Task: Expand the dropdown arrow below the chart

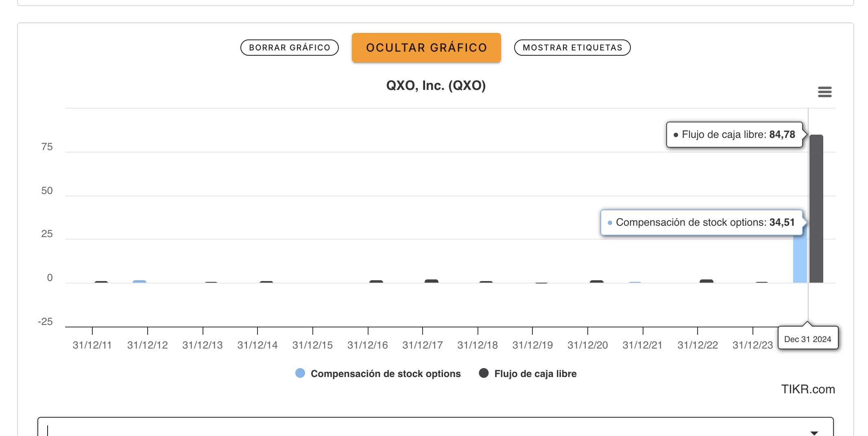Action: (814, 433)
